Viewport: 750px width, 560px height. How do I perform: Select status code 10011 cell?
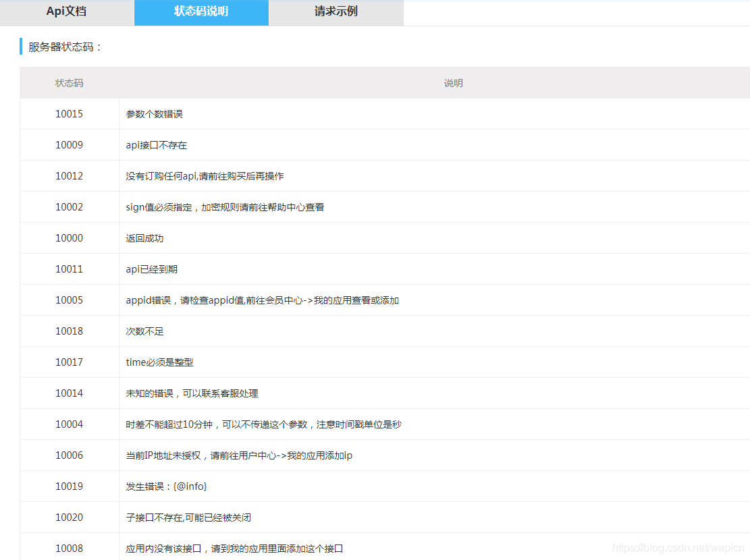pos(70,269)
